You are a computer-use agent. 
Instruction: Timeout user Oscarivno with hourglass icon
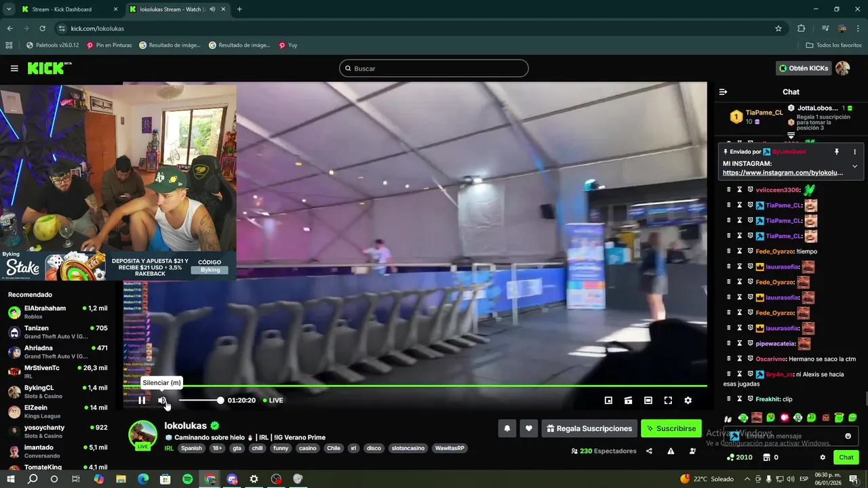click(740, 359)
